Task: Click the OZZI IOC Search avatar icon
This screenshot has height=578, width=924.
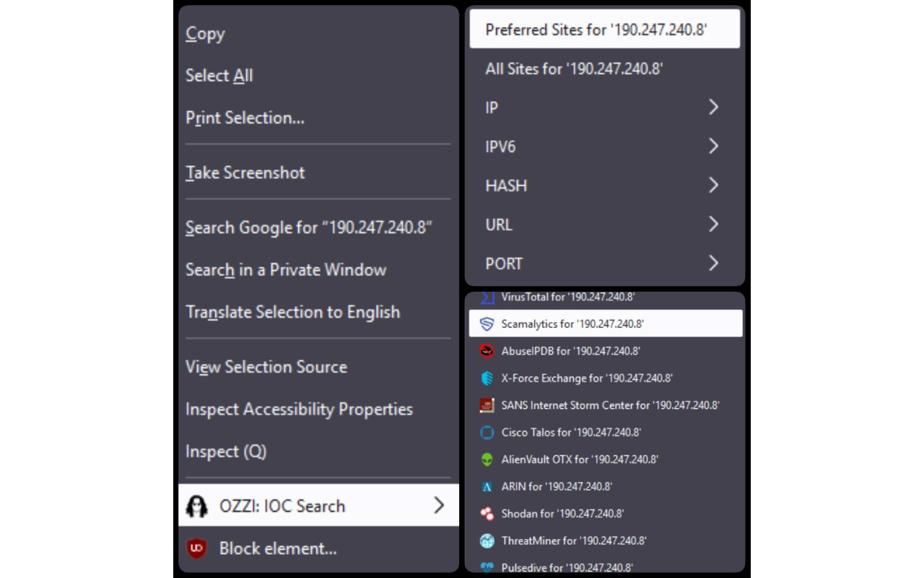Action: click(x=196, y=506)
